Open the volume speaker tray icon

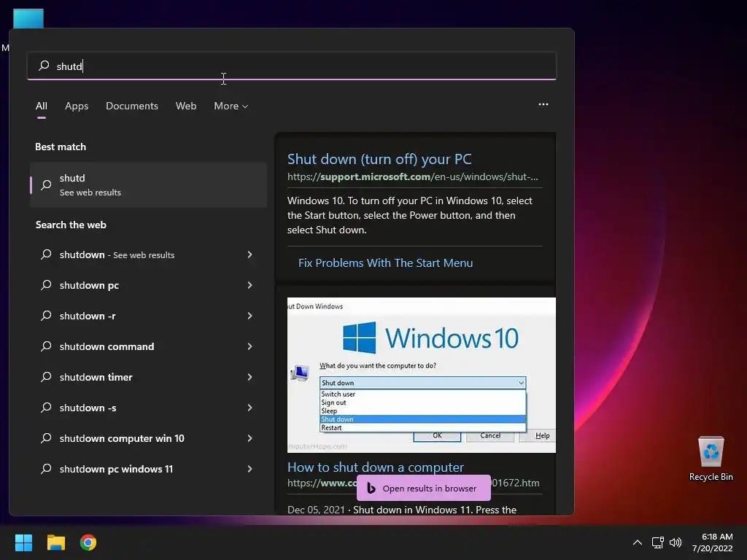point(676,542)
